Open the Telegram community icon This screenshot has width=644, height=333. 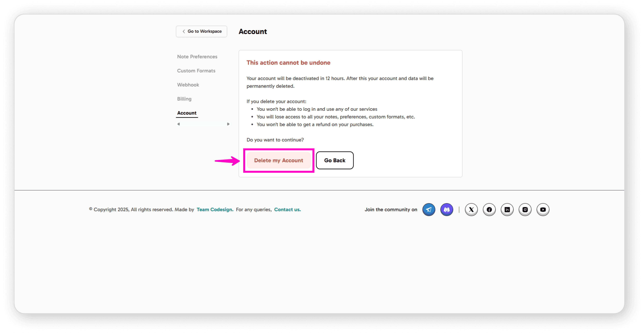click(x=428, y=210)
